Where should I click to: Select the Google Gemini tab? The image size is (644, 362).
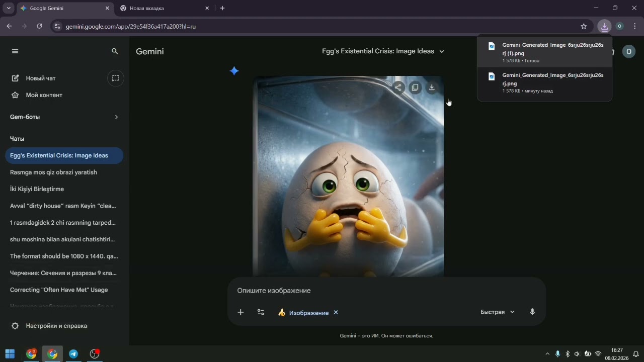pyautogui.click(x=64, y=8)
